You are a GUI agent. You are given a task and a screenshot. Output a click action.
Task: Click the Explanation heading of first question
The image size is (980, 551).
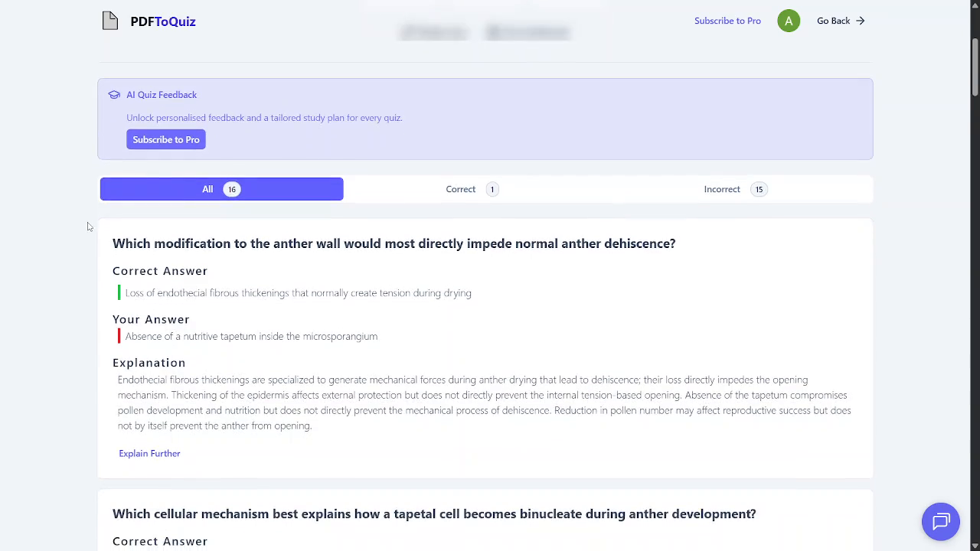tap(149, 363)
